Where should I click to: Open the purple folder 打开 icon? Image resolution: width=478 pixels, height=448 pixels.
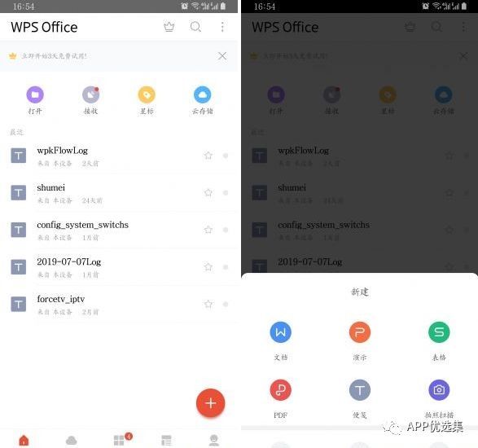pyautogui.click(x=35, y=94)
